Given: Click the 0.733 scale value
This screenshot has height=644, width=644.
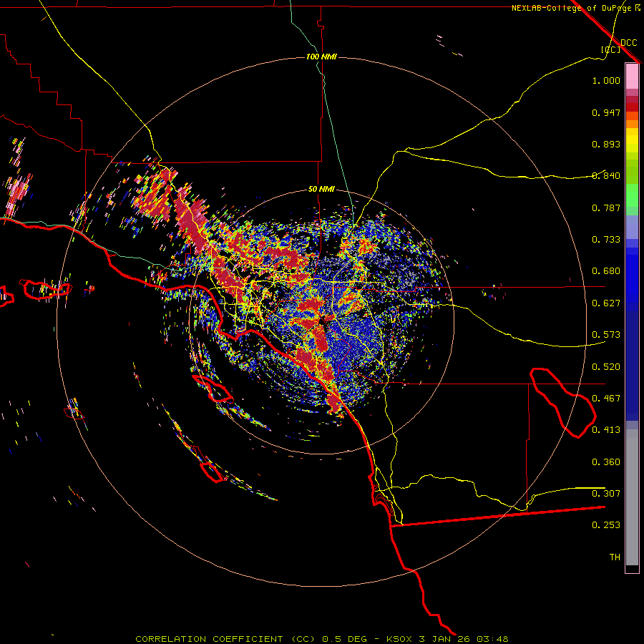Looking at the screenshot, I should click(606, 240).
